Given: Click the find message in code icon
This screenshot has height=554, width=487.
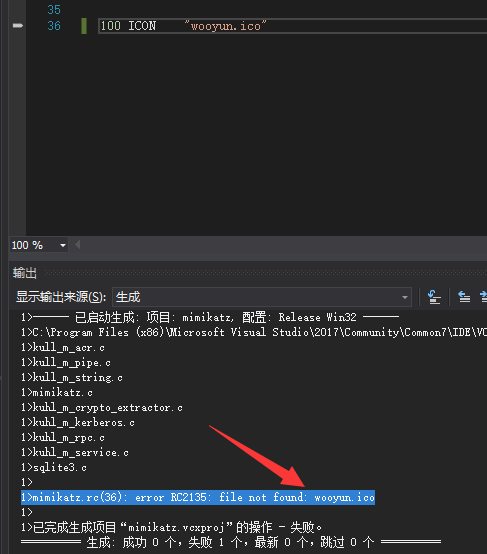Looking at the screenshot, I should pyautogui.click(x=434, y=297).
